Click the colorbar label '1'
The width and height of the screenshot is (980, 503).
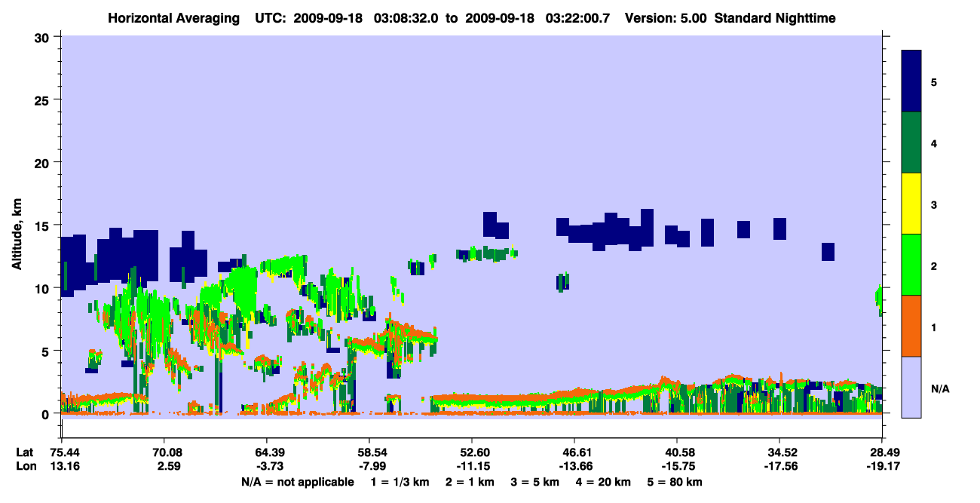tap(934, 327)
